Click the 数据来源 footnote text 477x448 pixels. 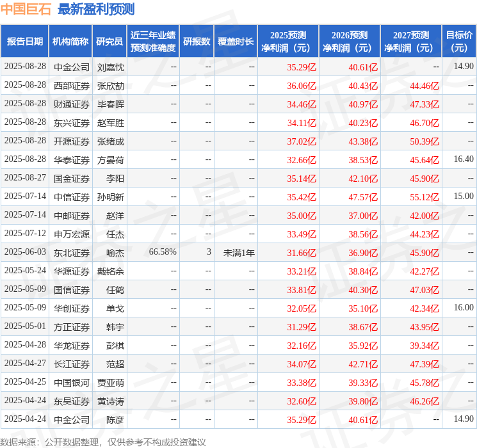(103, 442)
